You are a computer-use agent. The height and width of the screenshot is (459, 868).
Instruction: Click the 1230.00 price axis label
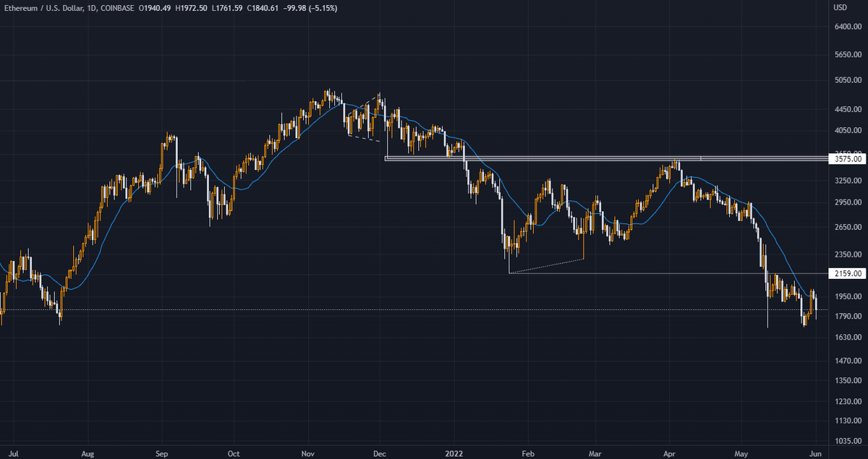847,401
